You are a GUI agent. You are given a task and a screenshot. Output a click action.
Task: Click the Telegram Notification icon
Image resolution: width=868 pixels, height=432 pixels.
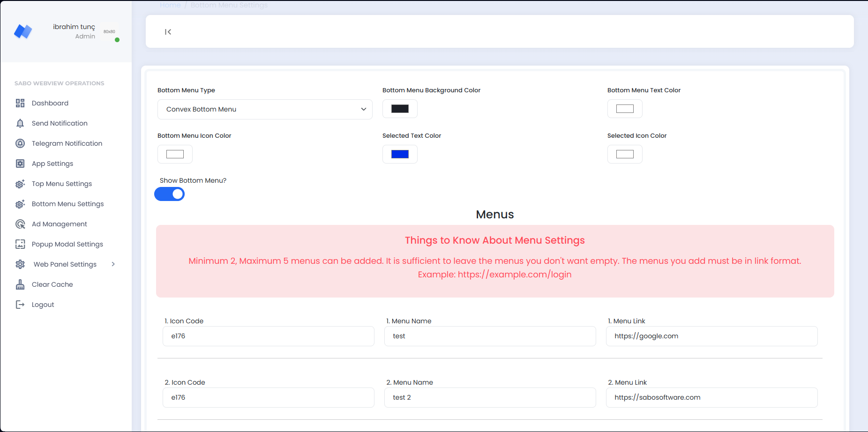[20, 143]
